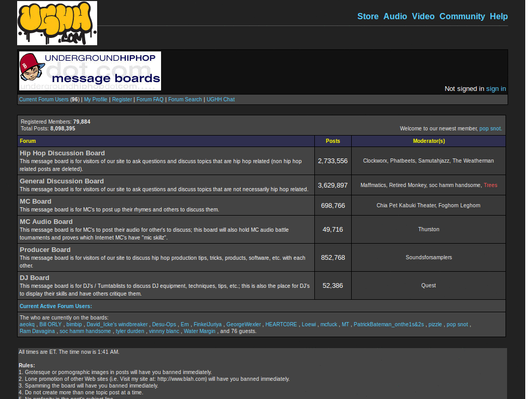Click Registered Members count 79,884
The height and width of the screenshot is (399, 532).
pyautogui.click(x=82, y=122)
